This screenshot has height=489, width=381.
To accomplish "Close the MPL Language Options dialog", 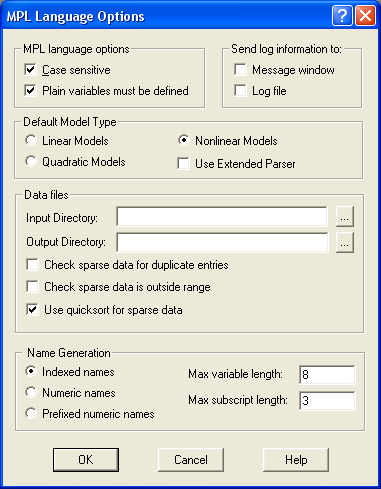I will [x=366, y=16].
